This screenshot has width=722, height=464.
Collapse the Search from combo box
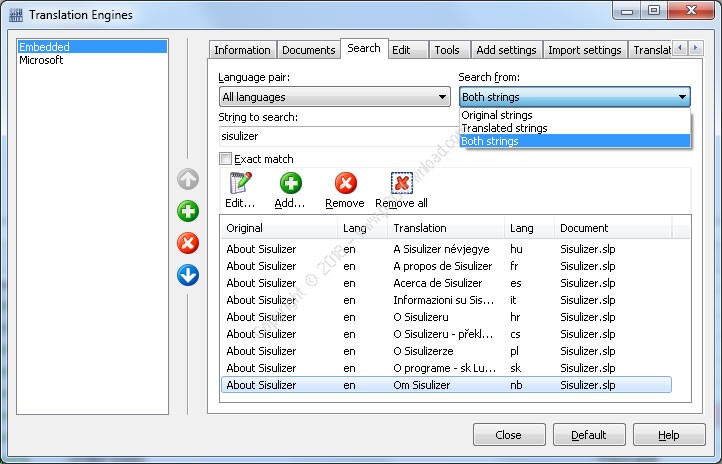(575, 97)
